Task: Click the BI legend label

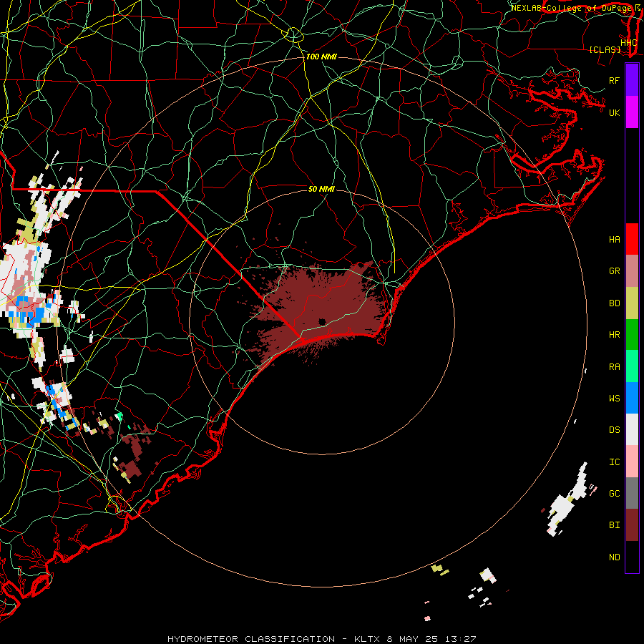Action: point(614,525)
